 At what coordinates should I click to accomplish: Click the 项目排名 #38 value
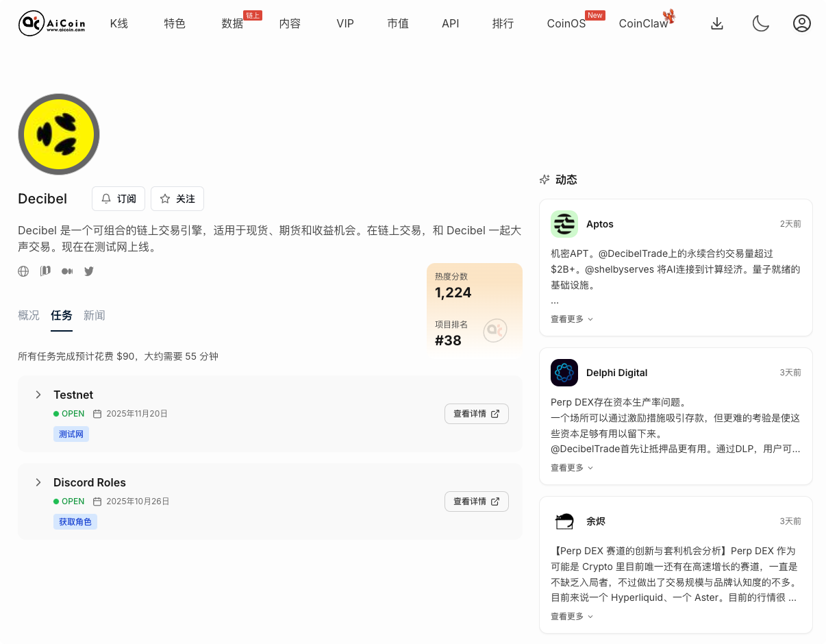[448, 340]
